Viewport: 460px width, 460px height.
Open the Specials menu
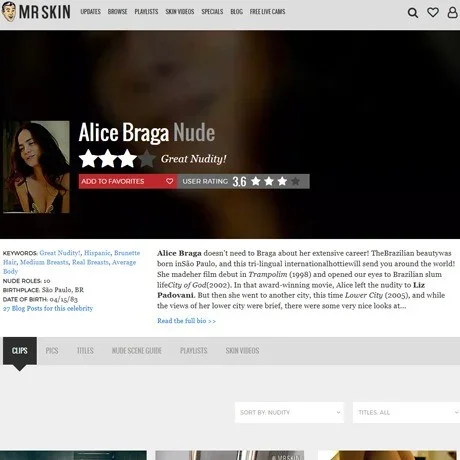(x=212, y=12)
